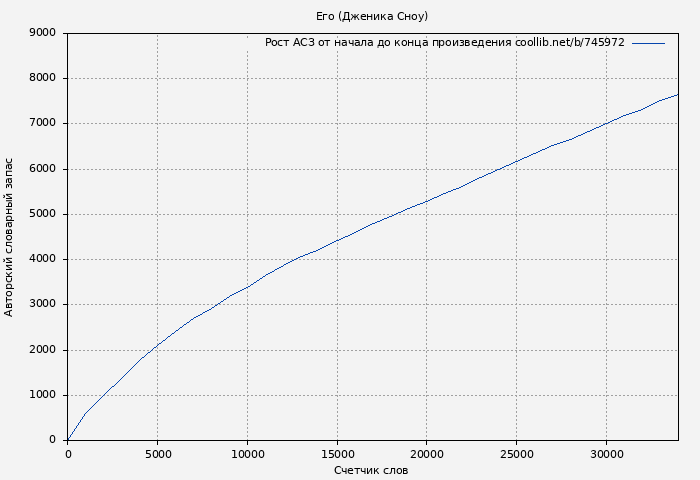Click the legend text with coollib.net/b/745972
The height and width of the screenshot is (480, 700).
point(444,43)
